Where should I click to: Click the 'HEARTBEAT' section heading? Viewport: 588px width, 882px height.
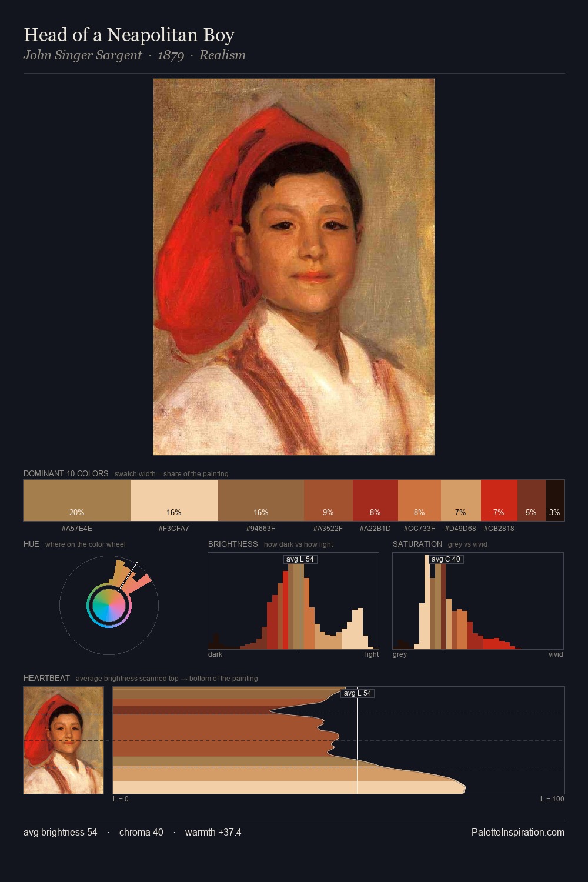(46, 678)
